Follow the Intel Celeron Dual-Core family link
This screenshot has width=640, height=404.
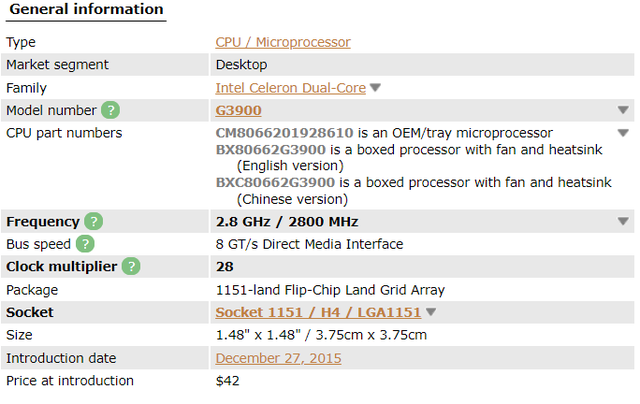(290, 88)
